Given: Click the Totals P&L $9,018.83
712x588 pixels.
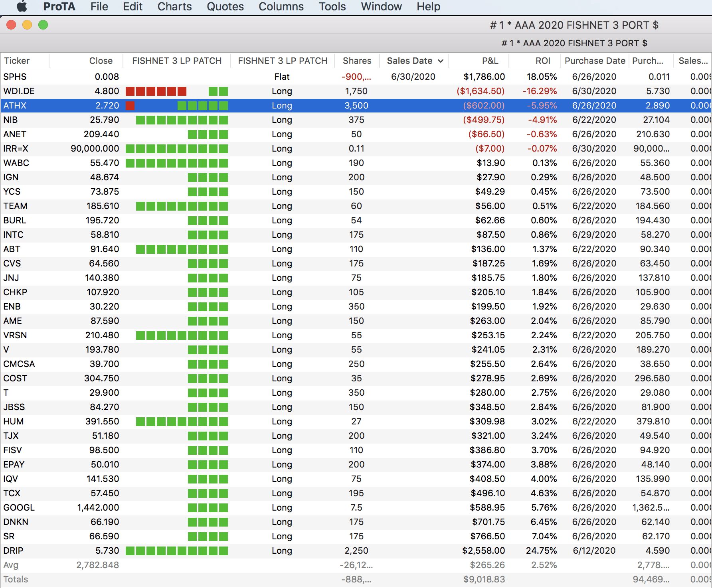Looking at the screenshot, I should point(484,579).
